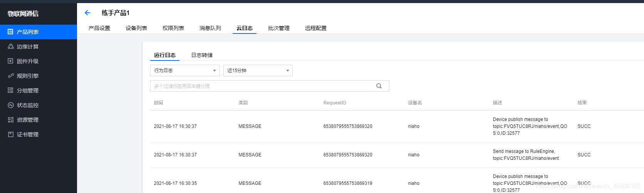Click the 描述 column header
The height and width of the screenshot is (193, 644).
497,103
